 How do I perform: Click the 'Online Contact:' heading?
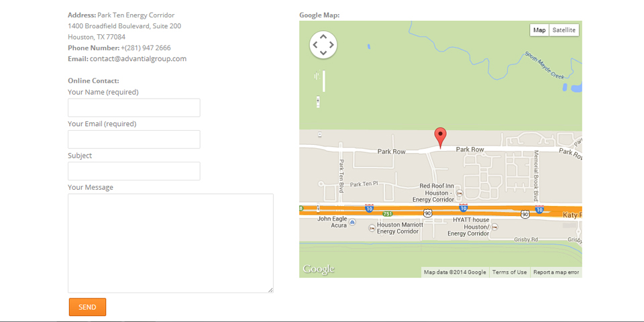[x=93, y=81]
